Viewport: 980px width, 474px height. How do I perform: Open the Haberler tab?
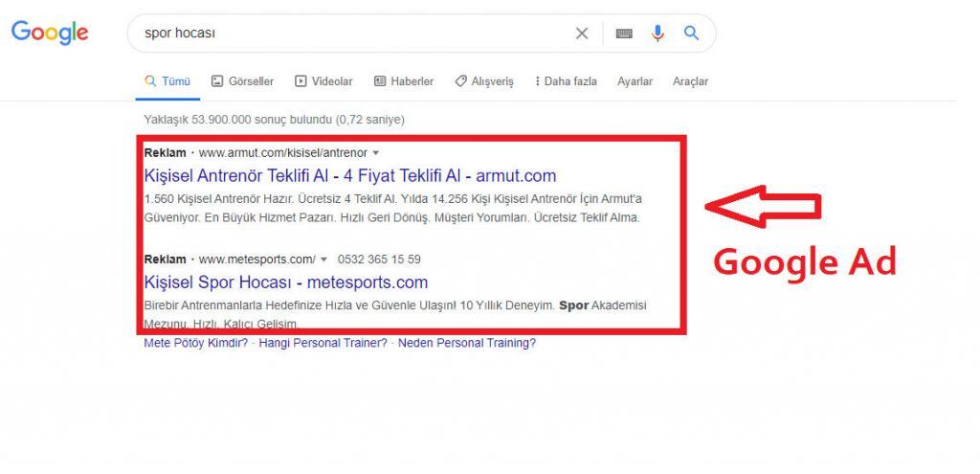[x=404, y=81]
